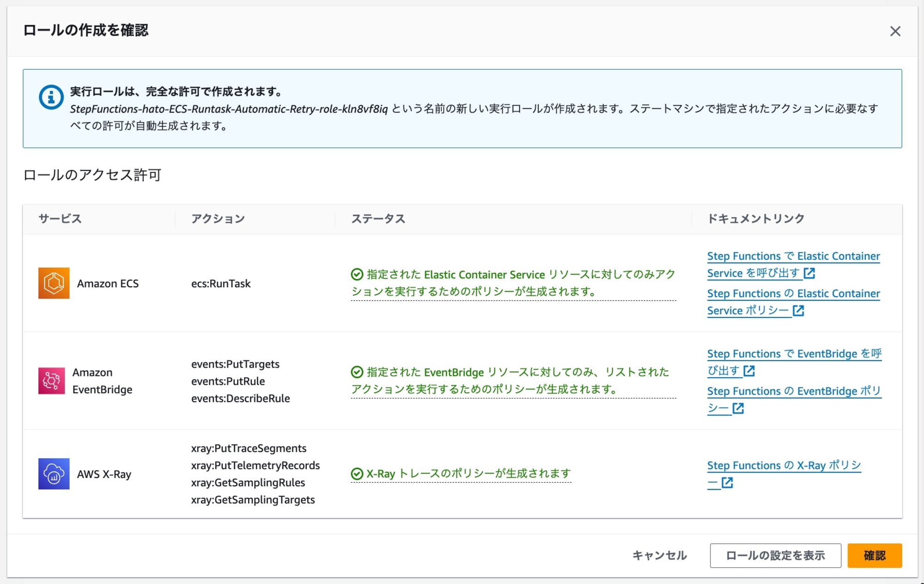Image resolution: width=924 pixels, height=584 pixels.
Task: Click the Amazon ECS service icon
Action: click(54, 283)
